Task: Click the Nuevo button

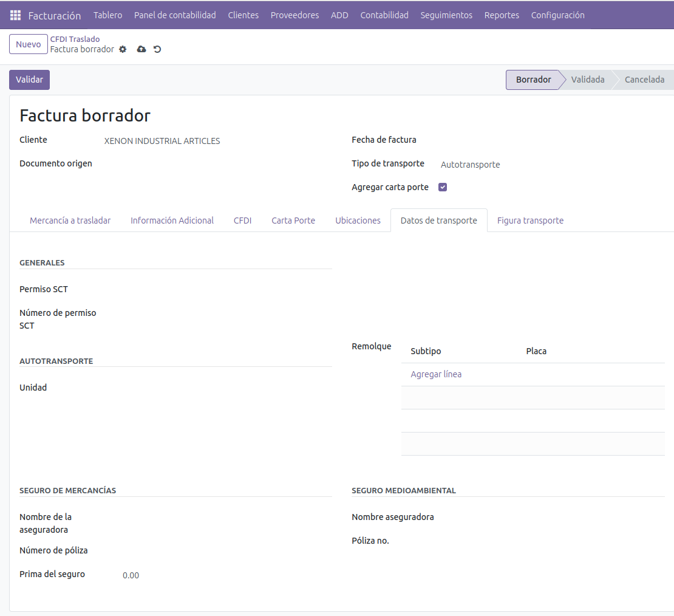Action: click(x=29, y=44)
